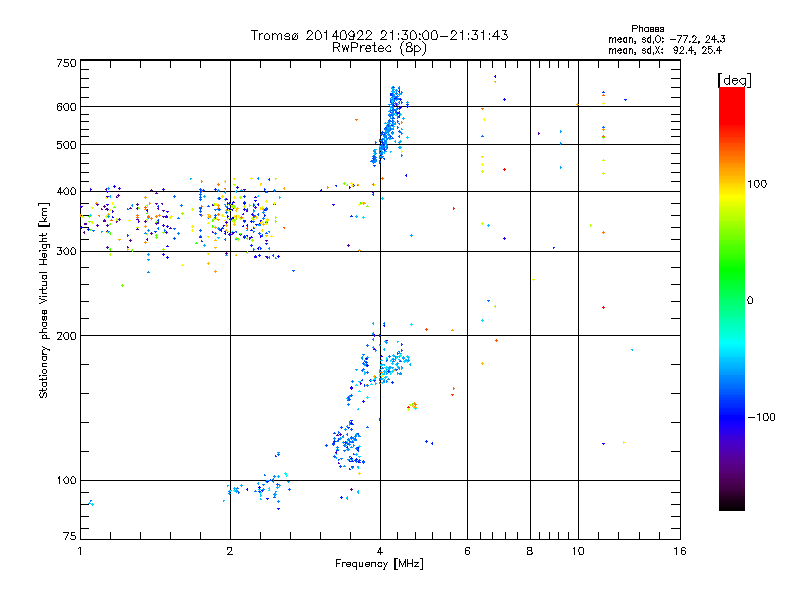Click the x-axis label '2'
Screen dimensions: 800x600
(230, 551)
